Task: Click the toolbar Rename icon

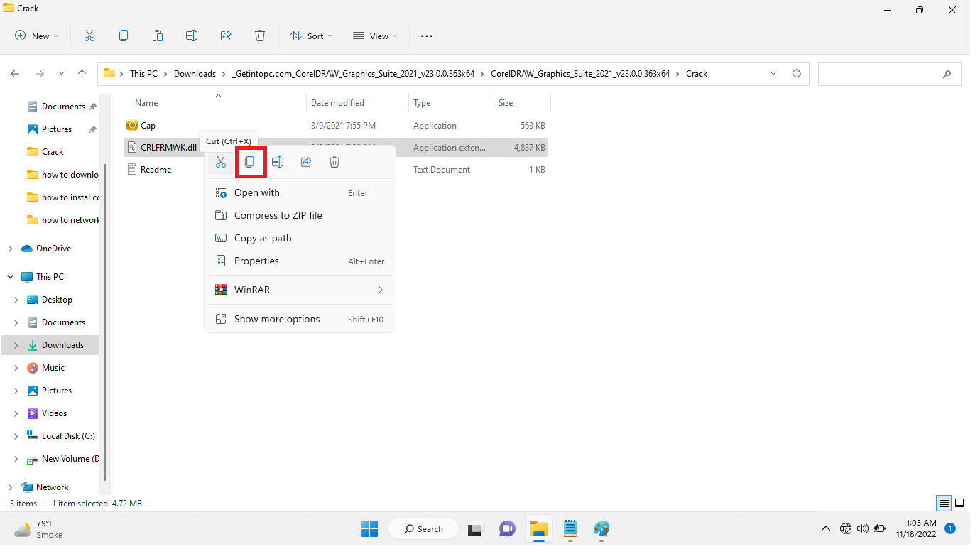Action: 192,36
